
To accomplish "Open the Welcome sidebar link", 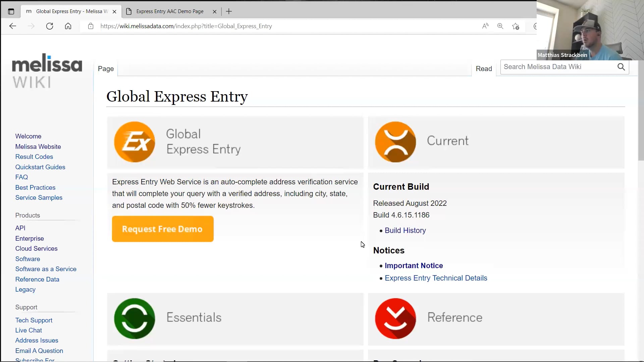I will click(28, 136).
